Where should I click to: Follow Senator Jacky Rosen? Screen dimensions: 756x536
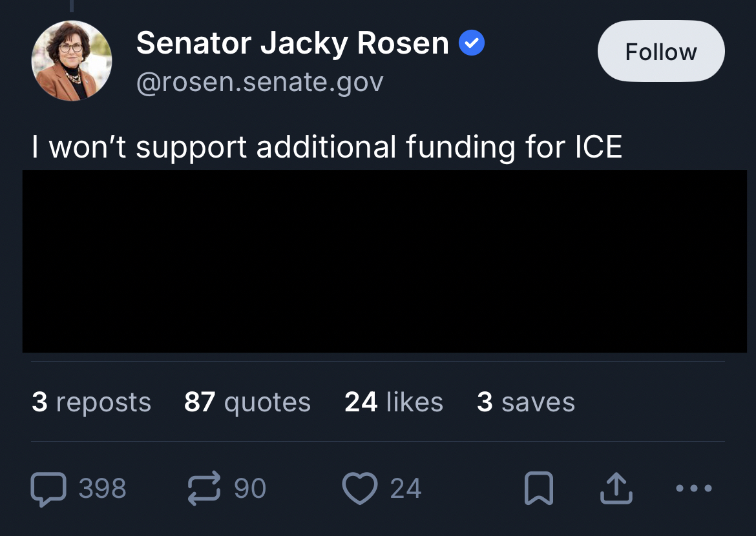coord(661,52)
